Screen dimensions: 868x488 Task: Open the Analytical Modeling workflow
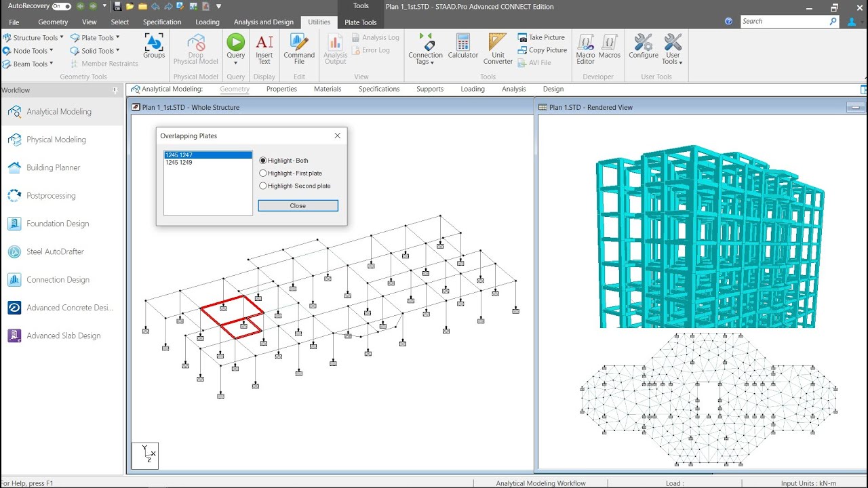pos(62,111)
